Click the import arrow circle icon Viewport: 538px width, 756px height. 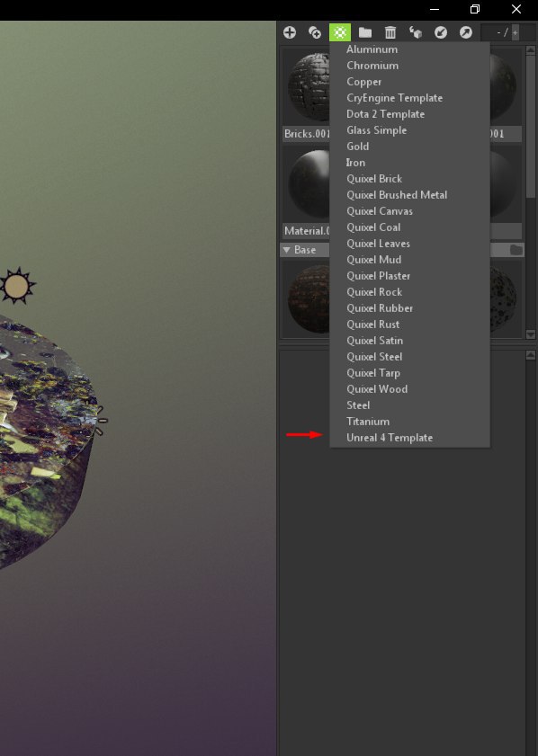click(x=441, y=32)
